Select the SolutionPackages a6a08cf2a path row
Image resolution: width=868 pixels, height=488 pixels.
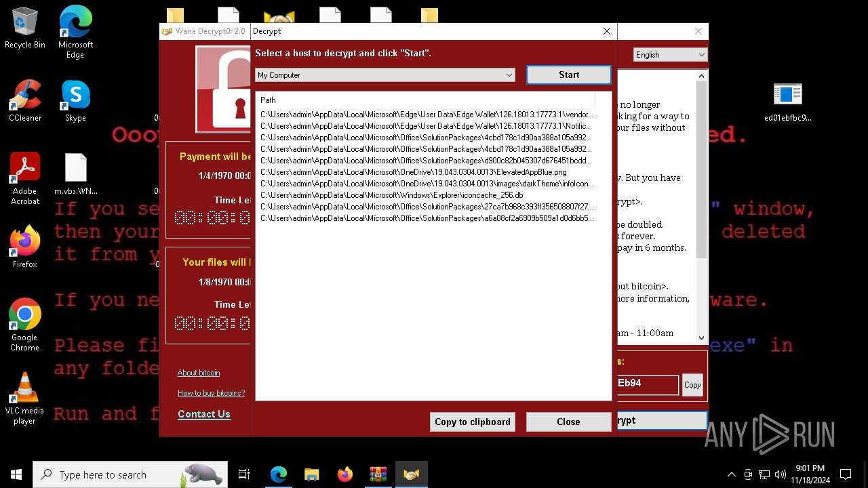pos(427,218)
